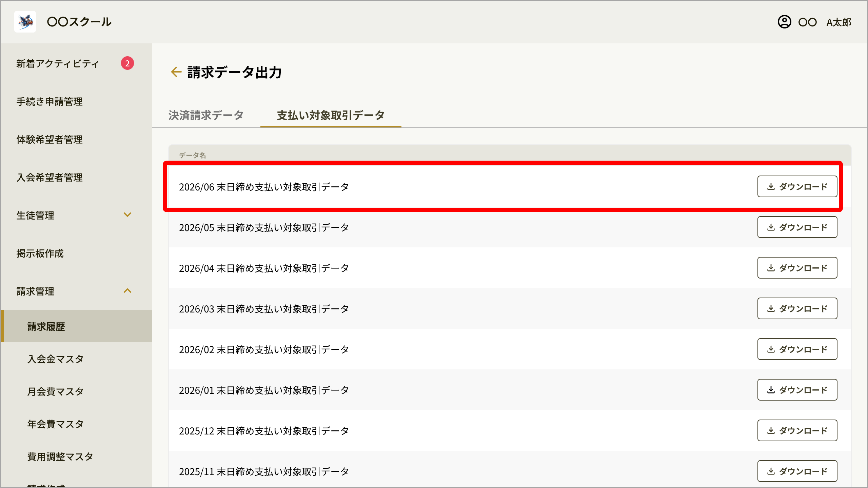Switch to 決済請求データ tab

[x=206, y=115]
